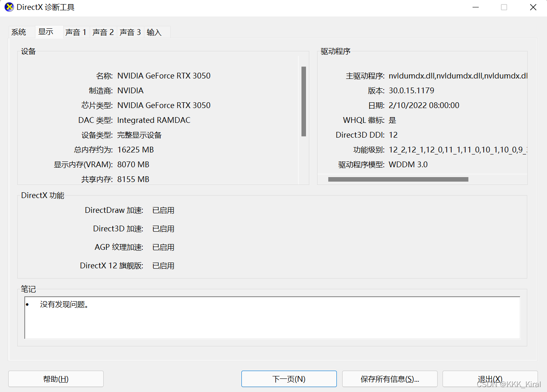Click the total memory value 16225 MB
The height and width of the screenshot is (392, 547).
[136, 150]
